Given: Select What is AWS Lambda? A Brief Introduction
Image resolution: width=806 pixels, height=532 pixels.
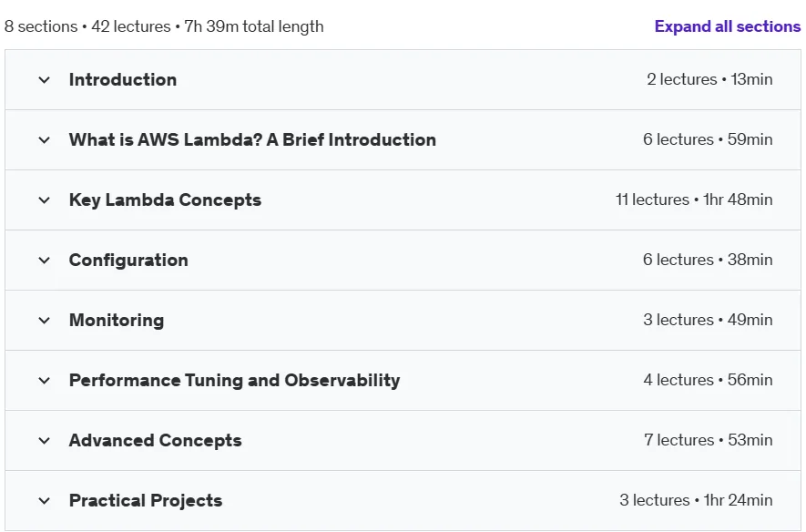Looking at the screenshot, I should [252, 139].
